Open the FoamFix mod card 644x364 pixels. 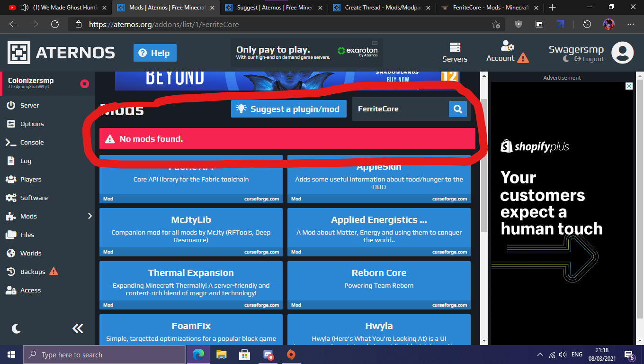(x=191, y=330)
